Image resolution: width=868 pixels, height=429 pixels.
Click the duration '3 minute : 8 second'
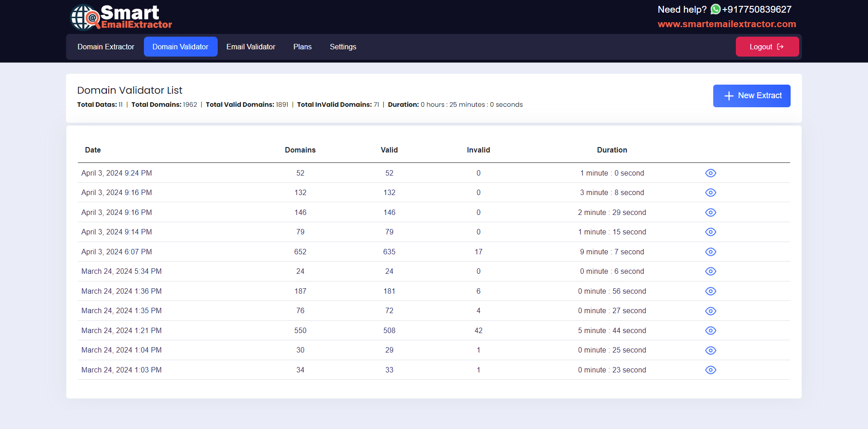click(612, 192)
